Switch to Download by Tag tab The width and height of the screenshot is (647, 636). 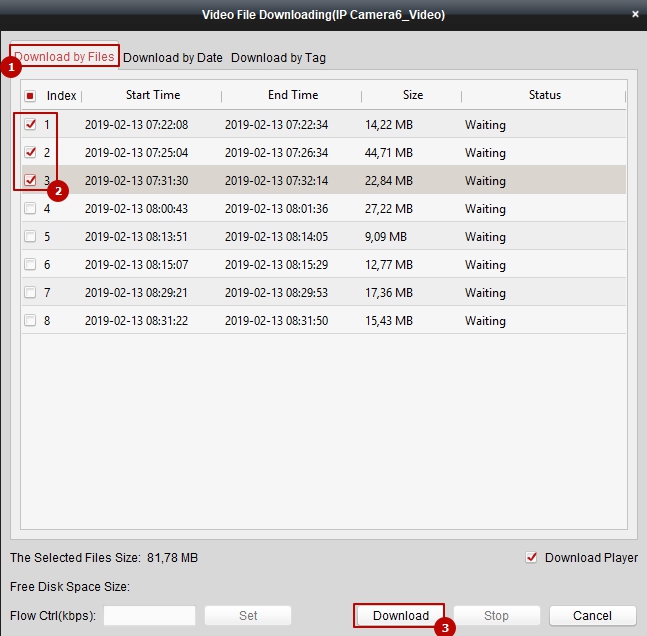coord(278,58)
